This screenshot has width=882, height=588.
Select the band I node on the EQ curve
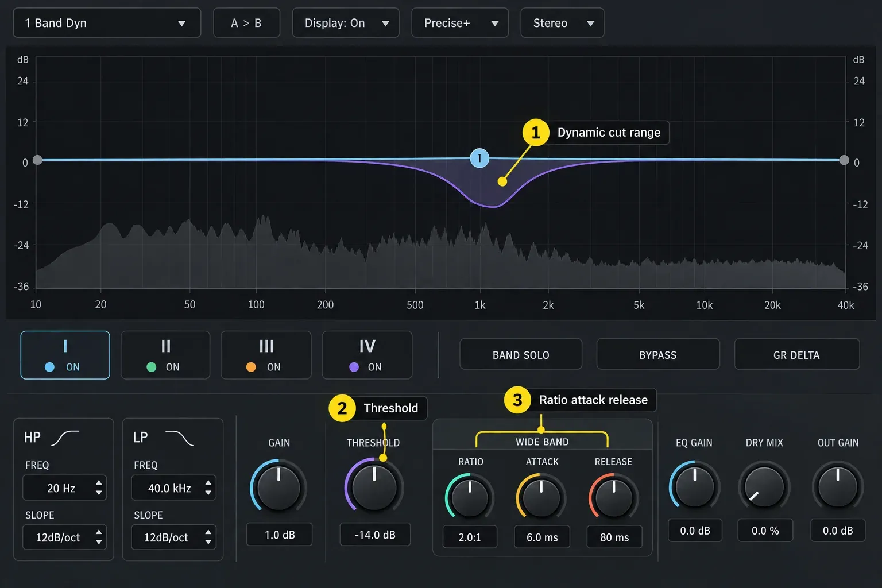click(479, 158)
